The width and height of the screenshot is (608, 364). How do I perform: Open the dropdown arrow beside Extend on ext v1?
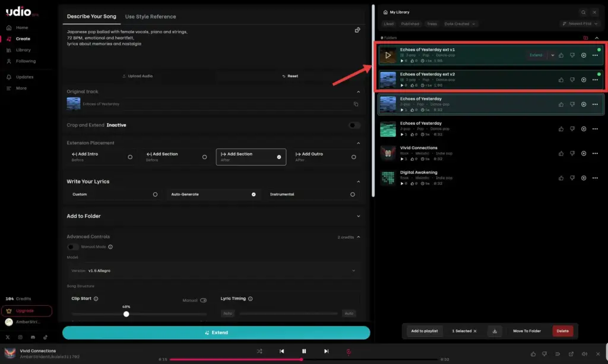click(x=553, y=55)
